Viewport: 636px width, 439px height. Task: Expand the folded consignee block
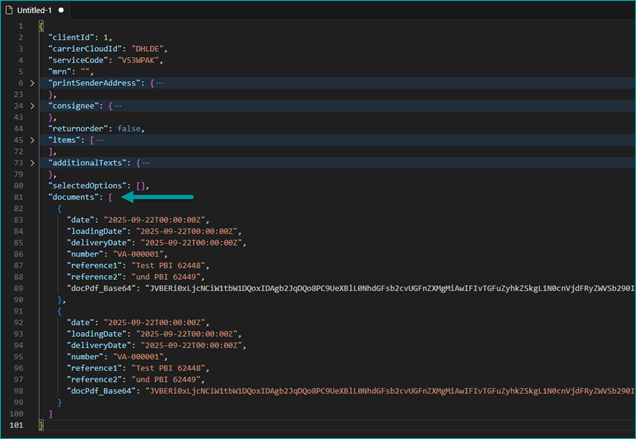(32, 106)
